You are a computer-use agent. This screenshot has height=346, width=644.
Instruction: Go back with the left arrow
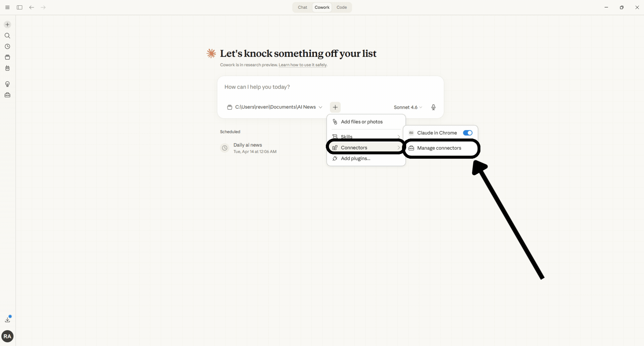point(32,7)
